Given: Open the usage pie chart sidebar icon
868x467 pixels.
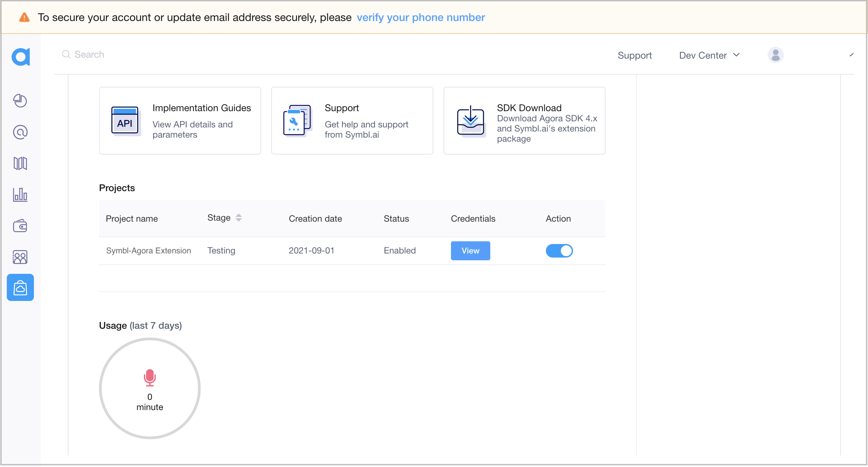Looking at the screenshot, I should click(20, 101).
